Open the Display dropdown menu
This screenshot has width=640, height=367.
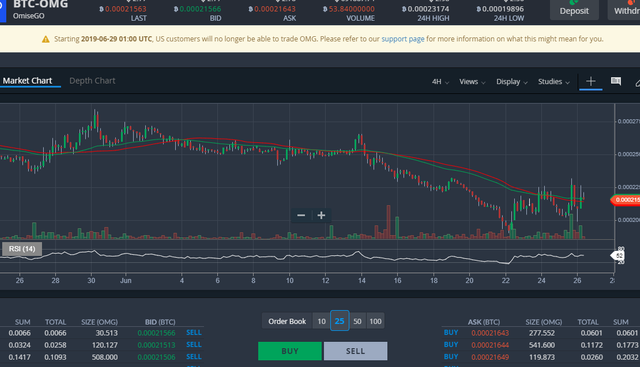(x=512, y=82)
